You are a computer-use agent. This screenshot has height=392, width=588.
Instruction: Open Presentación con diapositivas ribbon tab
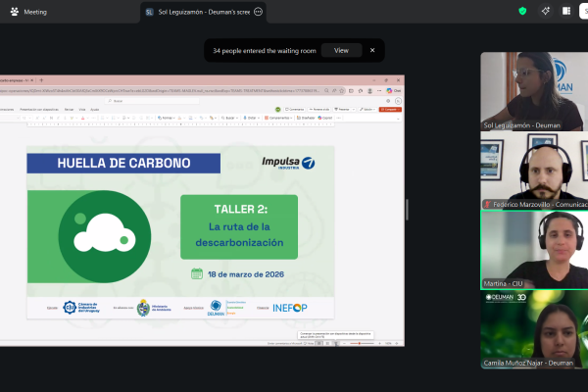[x=39, y=110]
